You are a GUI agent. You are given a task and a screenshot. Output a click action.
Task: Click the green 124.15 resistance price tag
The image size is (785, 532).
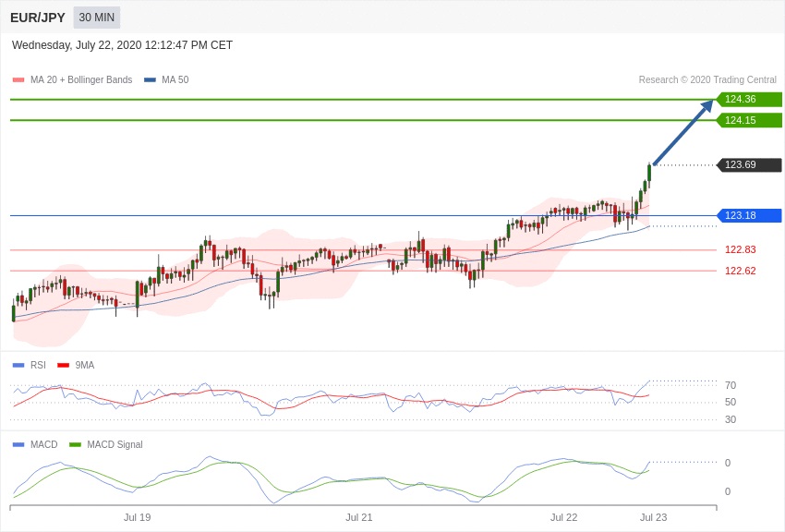pyautogui.click(x=749, y=120)
